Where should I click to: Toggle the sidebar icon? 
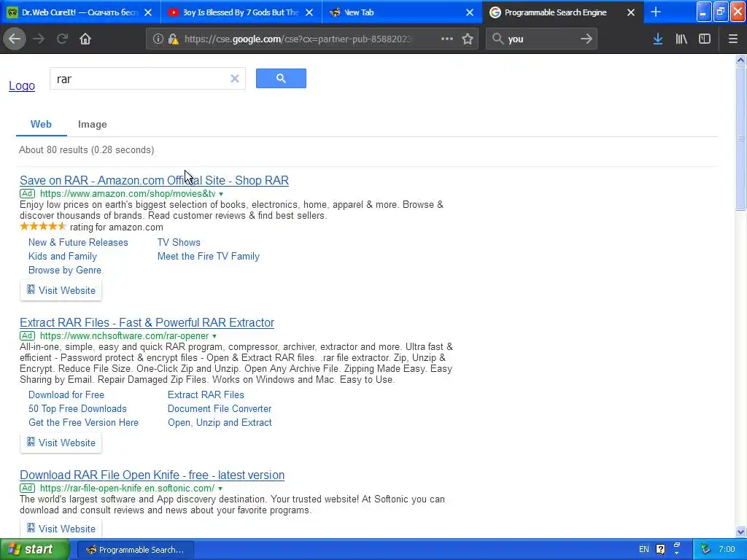pos(705,39)
